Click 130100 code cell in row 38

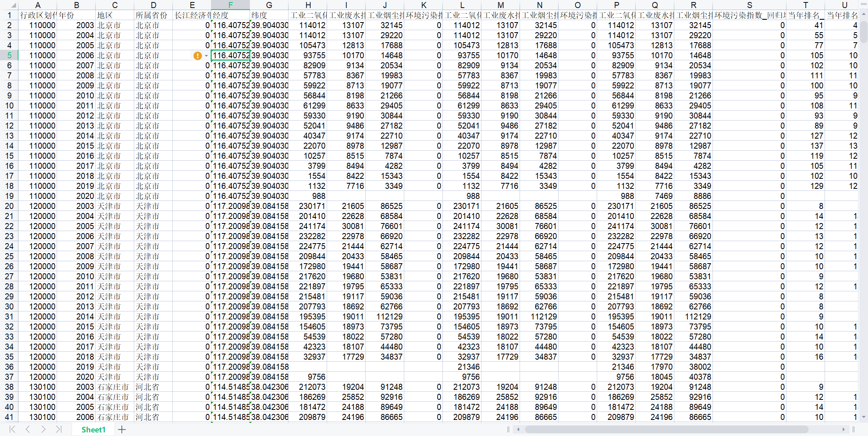pyautogui.click(x=38, y=387)
